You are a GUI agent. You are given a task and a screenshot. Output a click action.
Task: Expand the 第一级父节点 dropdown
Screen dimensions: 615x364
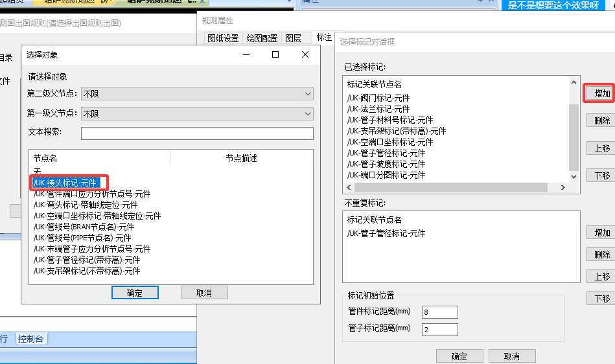click(x=197, y=114)
